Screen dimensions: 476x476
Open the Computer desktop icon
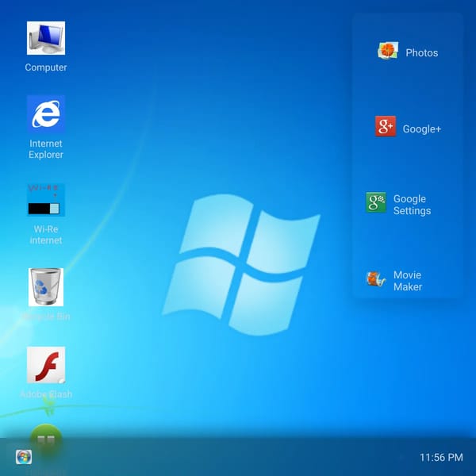click(46, 38)
